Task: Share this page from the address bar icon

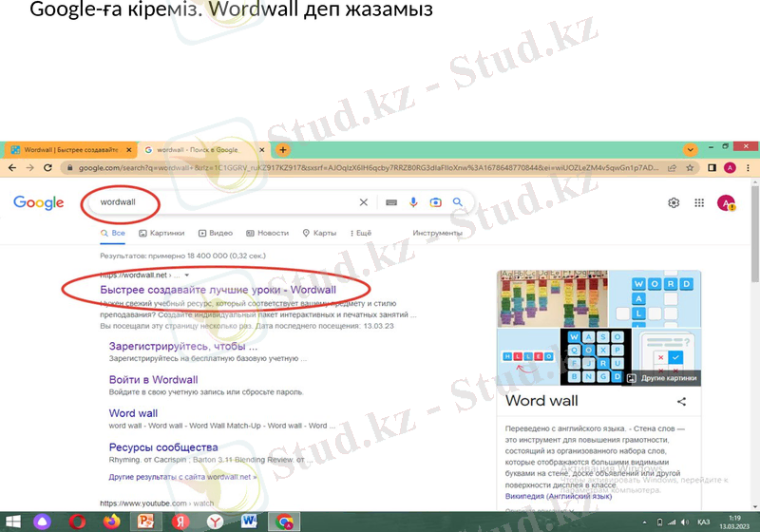Action: (x=672, y=167)
